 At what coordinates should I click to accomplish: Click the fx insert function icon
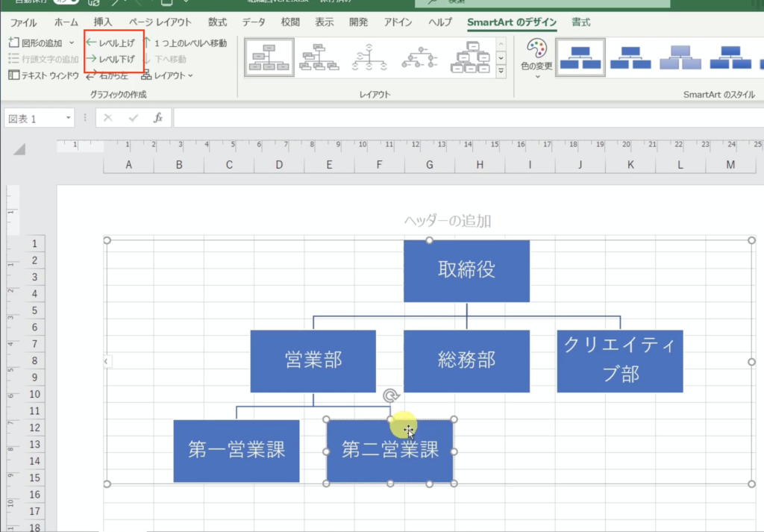click(158, 118)
